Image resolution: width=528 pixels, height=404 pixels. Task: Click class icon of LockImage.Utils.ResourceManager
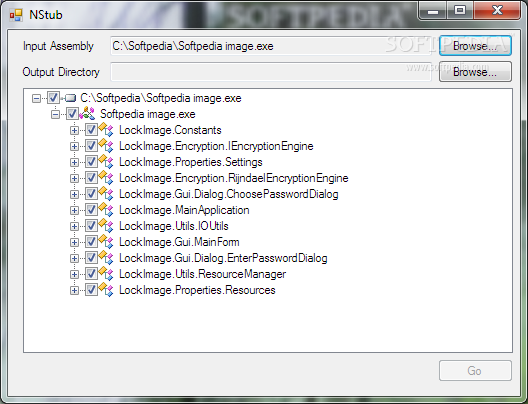tap(106, 274)
